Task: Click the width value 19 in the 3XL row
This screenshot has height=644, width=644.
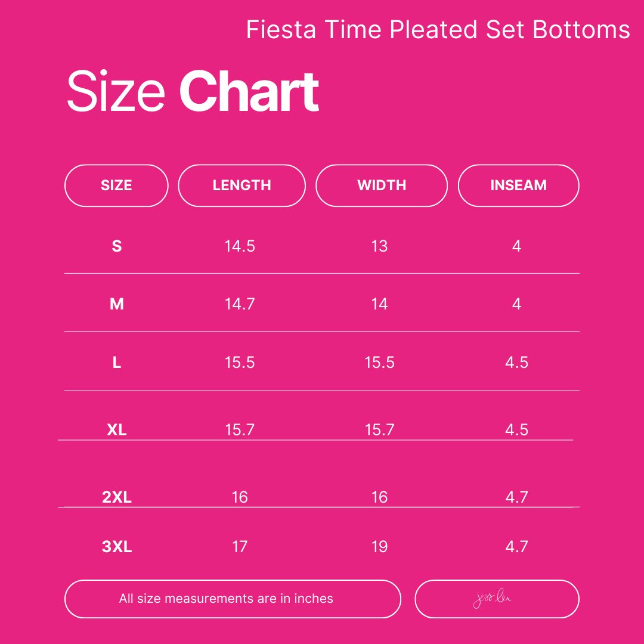Action: click(379, 546)
